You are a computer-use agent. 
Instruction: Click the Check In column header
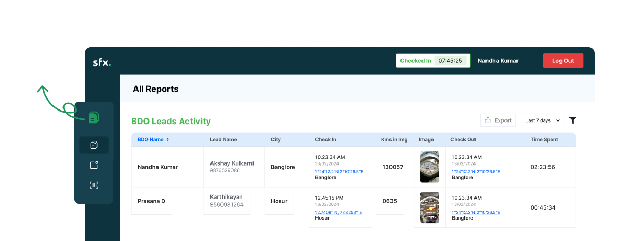click(x=326, y=140)
